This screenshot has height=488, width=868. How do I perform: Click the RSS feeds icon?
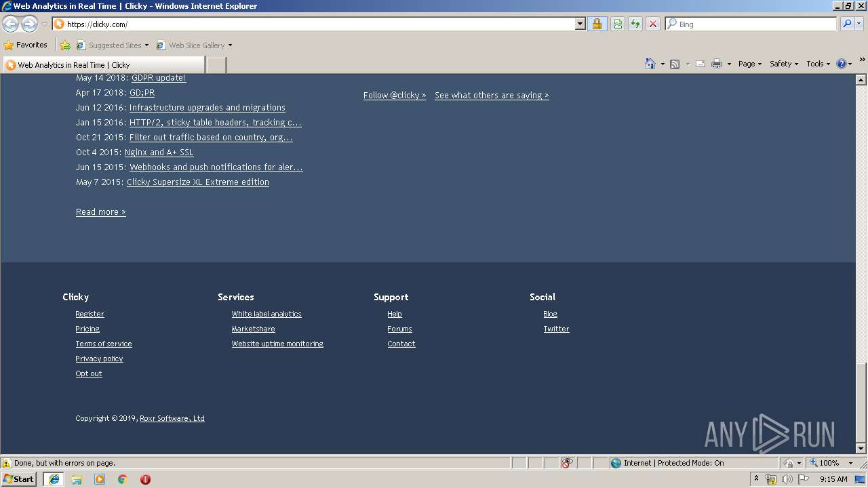pos(675,64)
